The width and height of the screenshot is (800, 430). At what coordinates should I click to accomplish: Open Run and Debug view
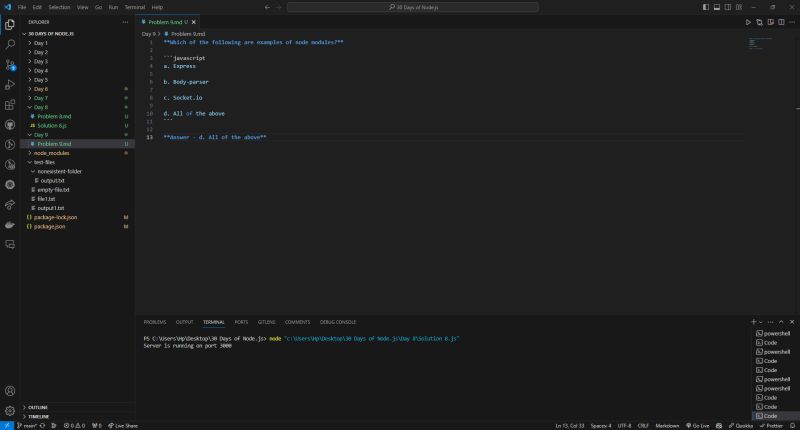pyautogui.click(x=10, y=85)
